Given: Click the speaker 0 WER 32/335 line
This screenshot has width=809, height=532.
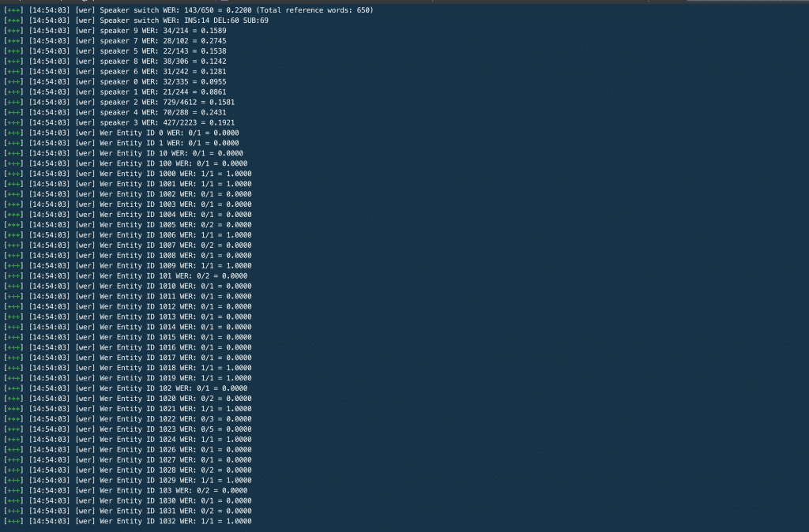Looking at the screenshot, I should 115,82.
